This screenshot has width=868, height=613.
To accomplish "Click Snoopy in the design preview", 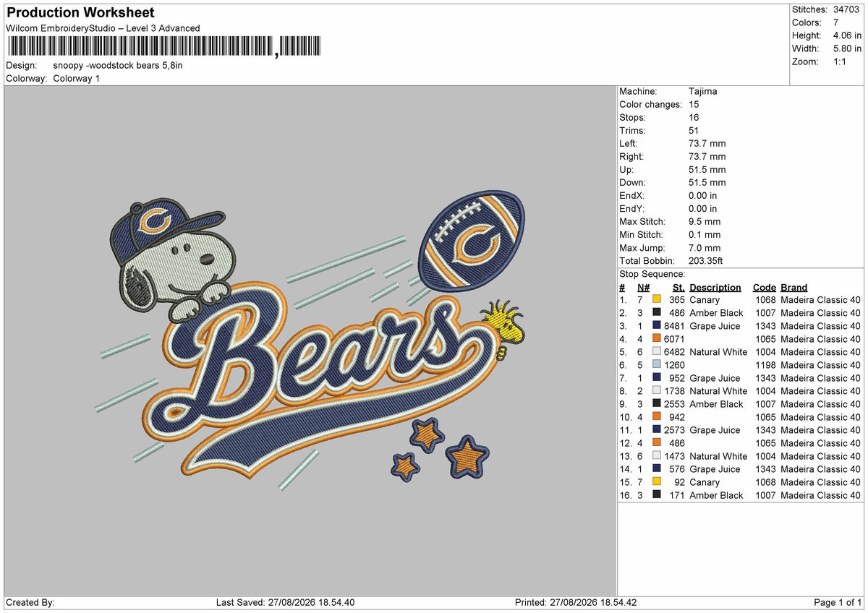I will (174, 262).
